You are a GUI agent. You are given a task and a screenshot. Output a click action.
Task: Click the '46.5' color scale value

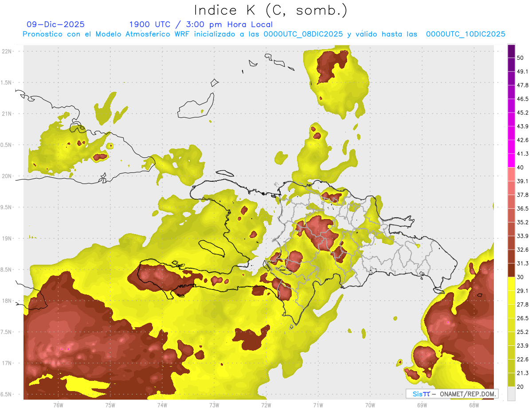(x=523, y=99)
